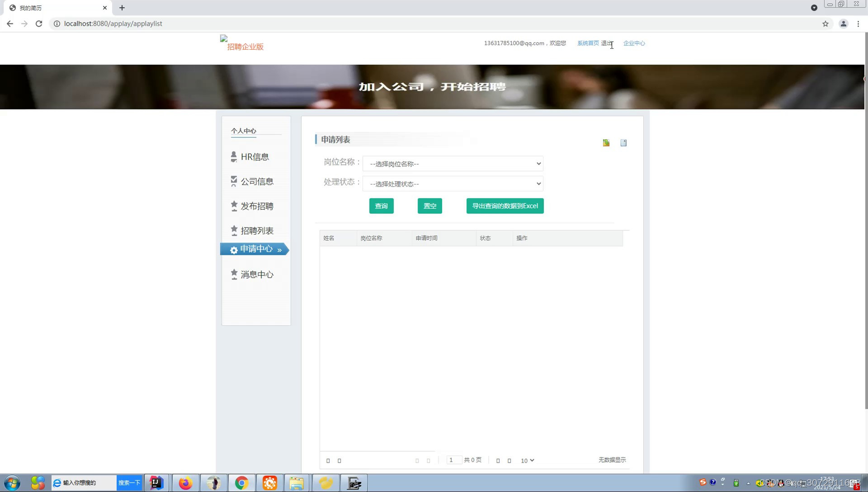Screen dimensions: 868x492
Task: Click 导出查询的数据到Excel button
Action: pyautogui.click(x=505, y=206)
